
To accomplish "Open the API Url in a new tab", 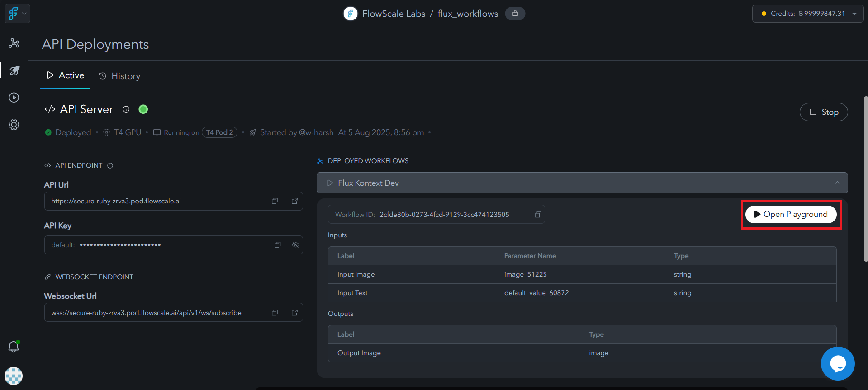I will coord(294,201).
